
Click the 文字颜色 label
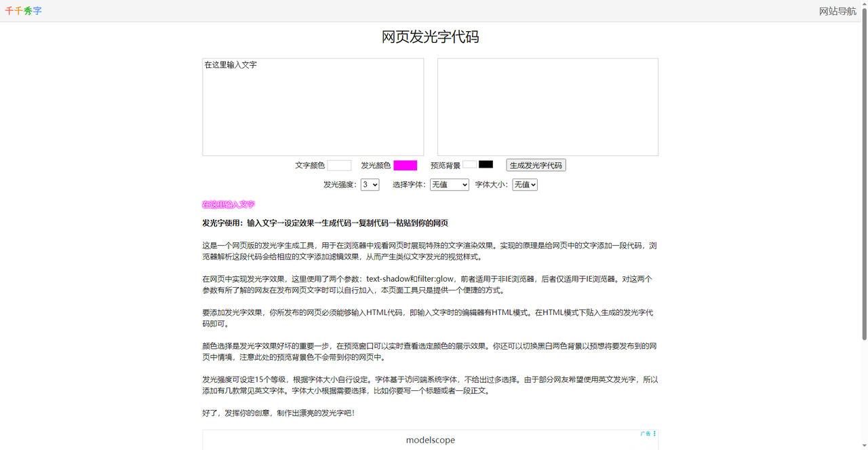(x=310, y=166)
